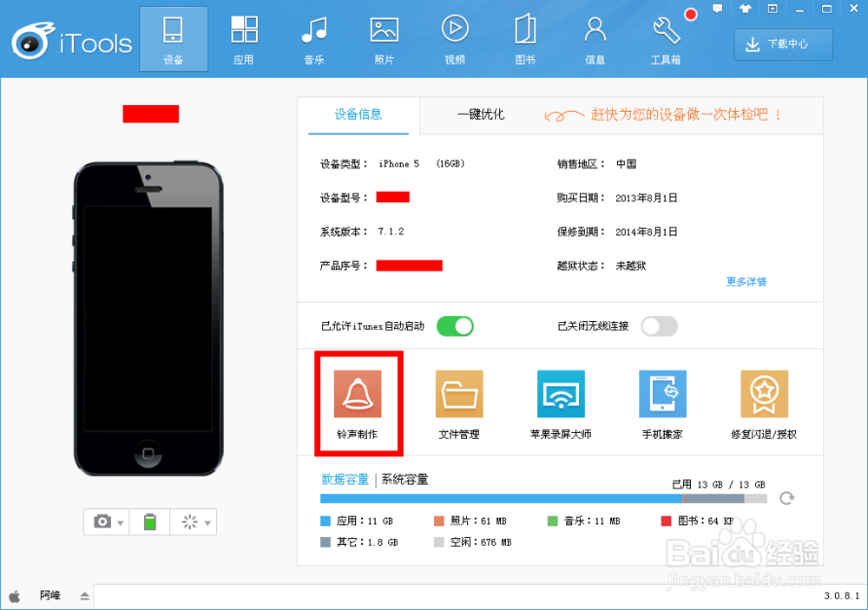The height and width of the screenshot is (610, 868).
Task: Launch the 铃声制作 ringtone maker
Action: click(358, 404)
